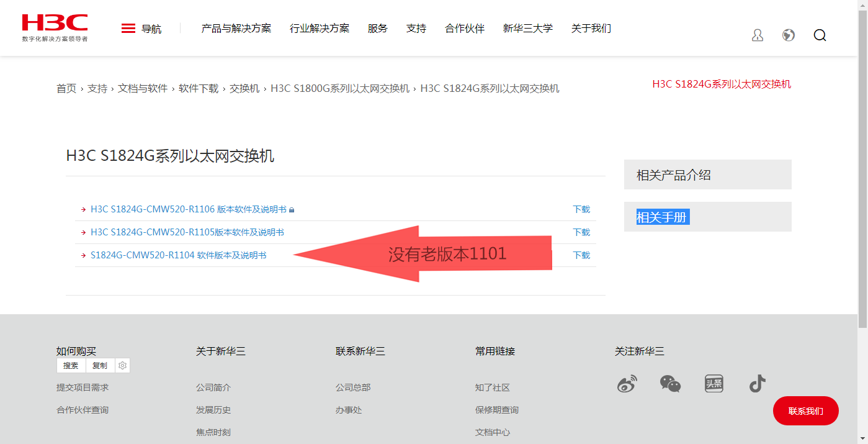Open 行业解决方案 menu
This screenshot has width=868, height=444.
point(320,29)
